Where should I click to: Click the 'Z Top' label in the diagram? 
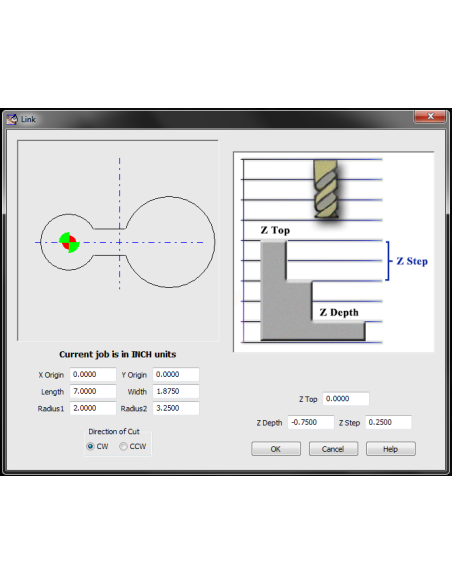[x=275, y=230]
